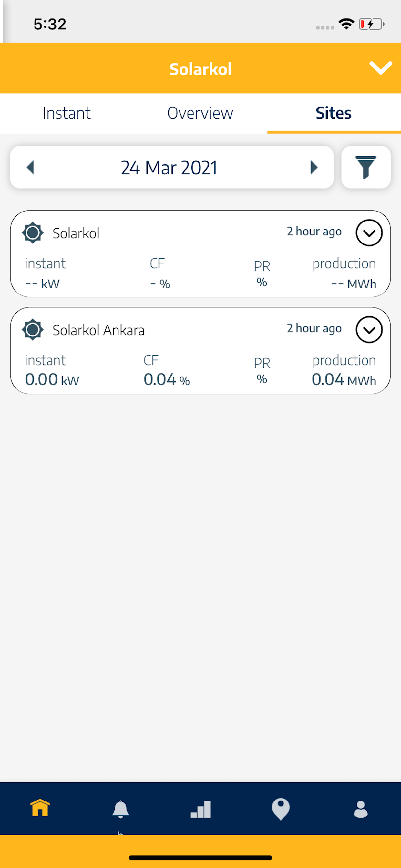Open the bar chart statistics icon
This screenshot has height=868, width=401.
(200, 809)
